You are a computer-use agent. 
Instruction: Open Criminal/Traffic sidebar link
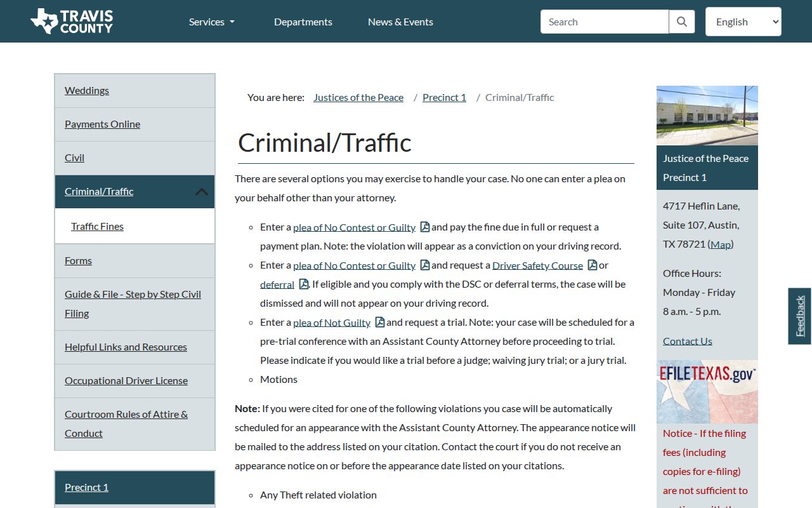click(x=99, y=191)
